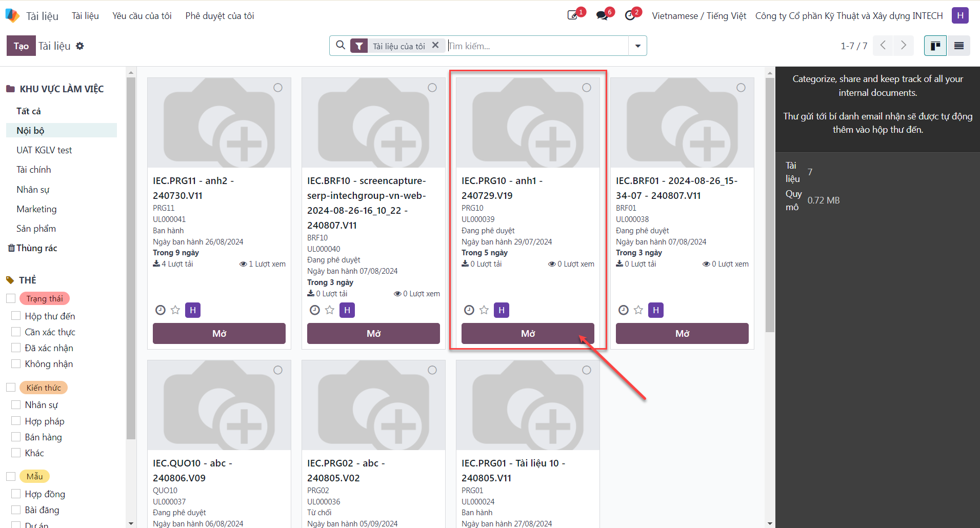
Task: Click the search magnifier icon
Action: [x=341, y=45]
